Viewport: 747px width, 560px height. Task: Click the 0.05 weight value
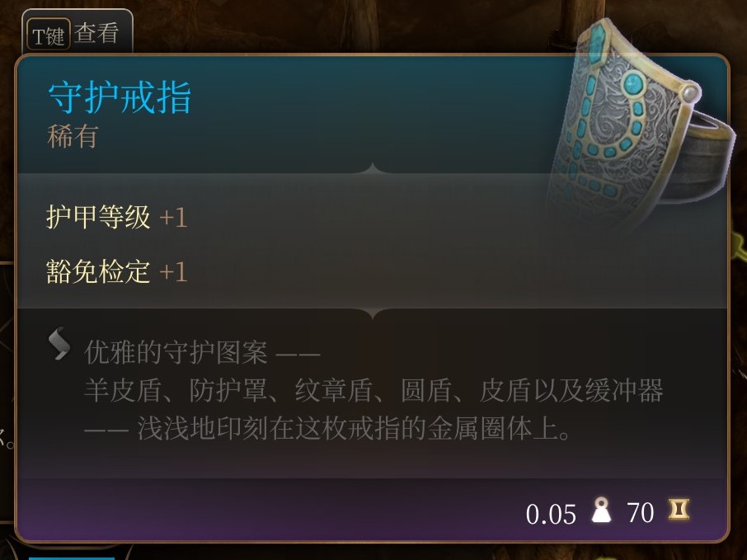point(551,515)
